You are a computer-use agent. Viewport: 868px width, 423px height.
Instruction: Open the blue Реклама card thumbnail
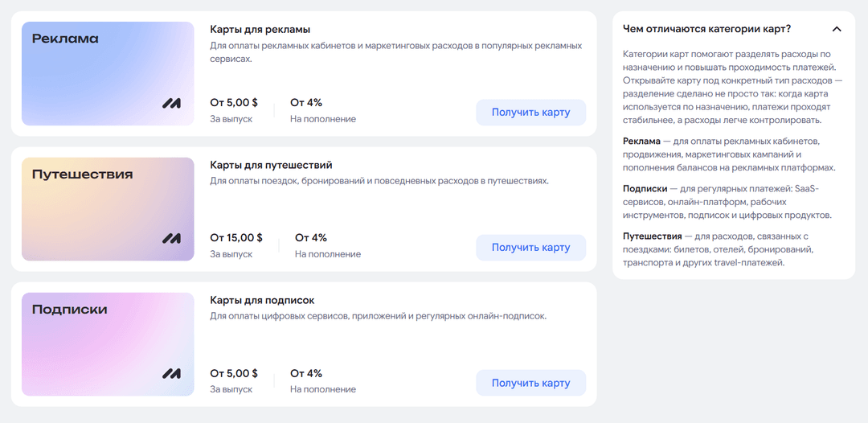(108, 74)
